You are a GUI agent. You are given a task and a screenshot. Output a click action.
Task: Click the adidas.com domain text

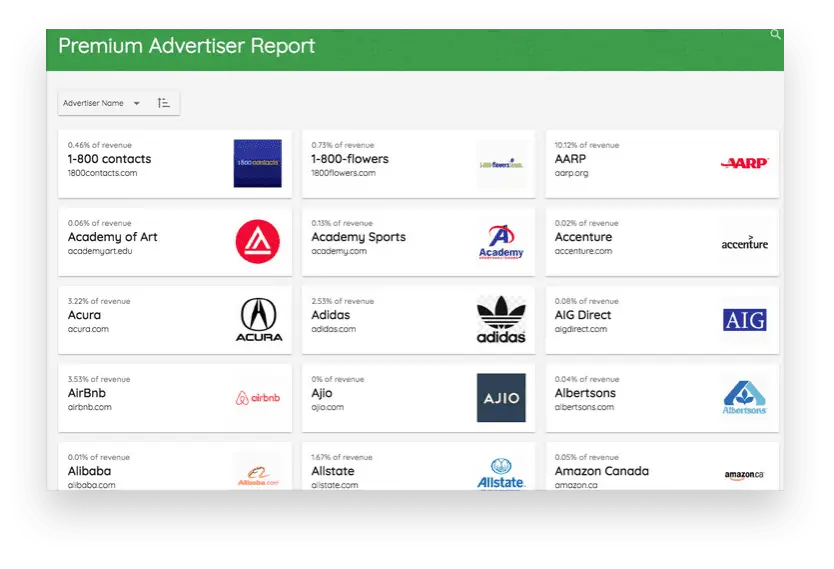click(x=333, y=329)
